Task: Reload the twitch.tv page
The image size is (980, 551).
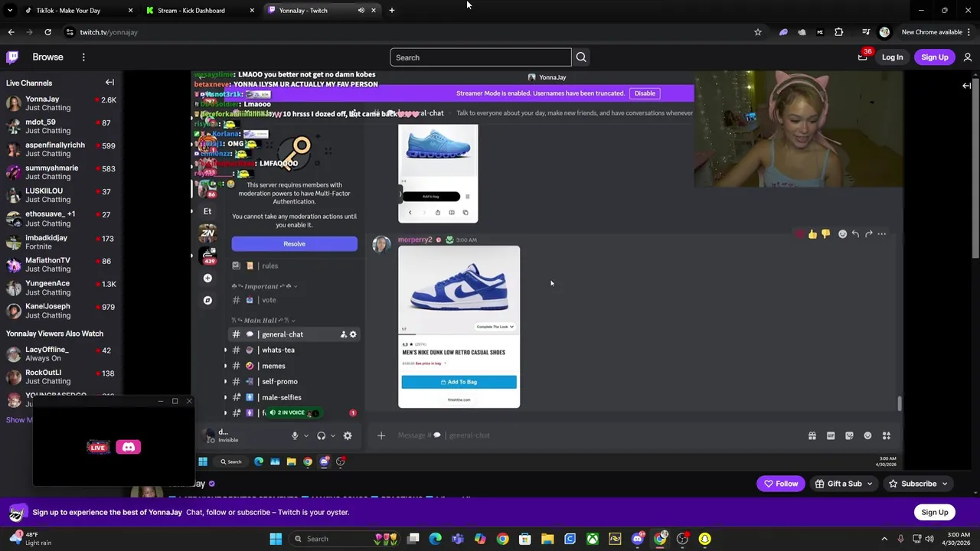Action: click(x=47, y=32)
